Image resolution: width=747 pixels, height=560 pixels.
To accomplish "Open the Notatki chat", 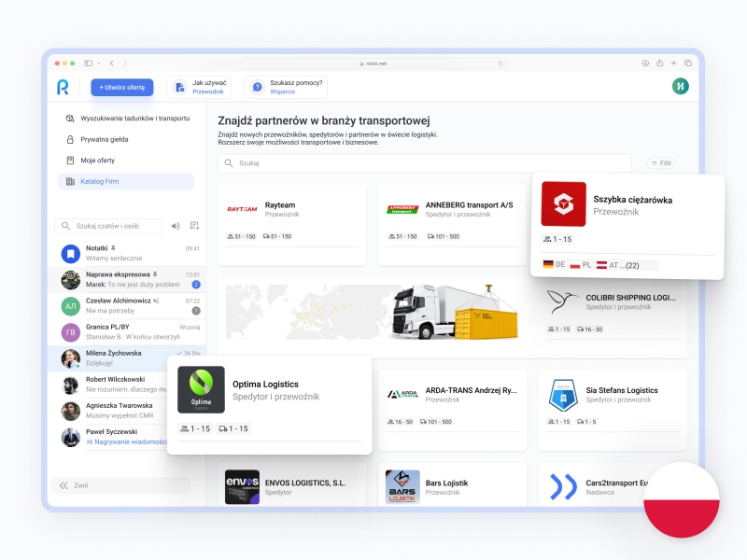I will coord(127,253).
